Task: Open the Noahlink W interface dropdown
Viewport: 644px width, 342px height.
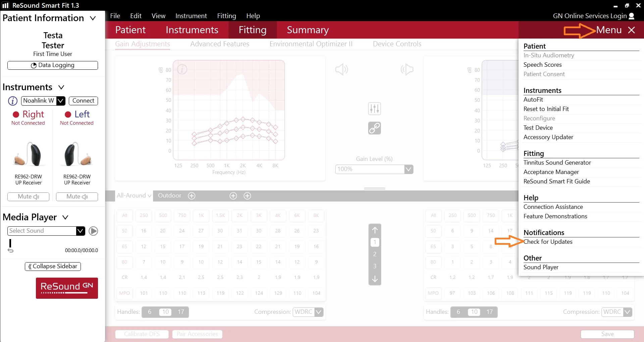Action: [61, 101]
